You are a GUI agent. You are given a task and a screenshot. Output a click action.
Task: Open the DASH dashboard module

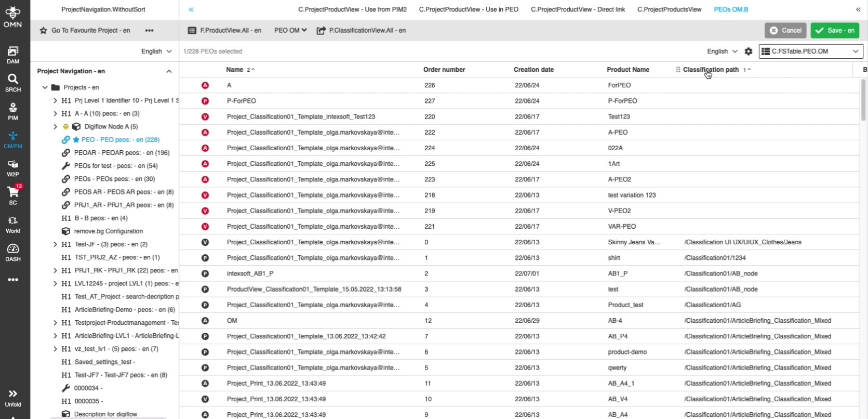point(13,252)
